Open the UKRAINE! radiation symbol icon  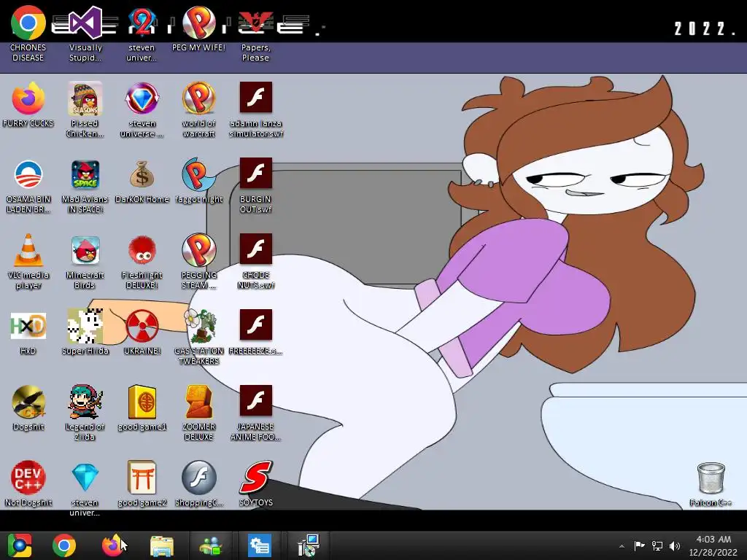coord(142,326)
